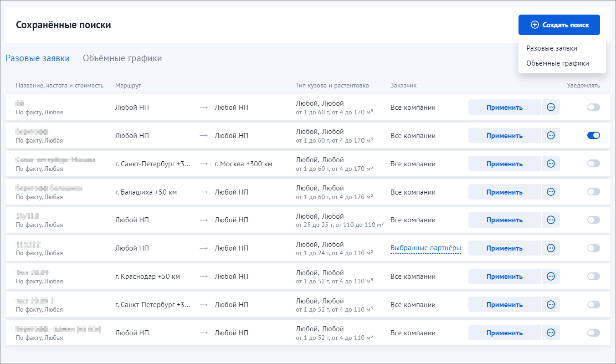Viewport: 616px width, 364px height.
Task: Click the г. Краснодар +50 км origin
Action: (x=148, y=277)
